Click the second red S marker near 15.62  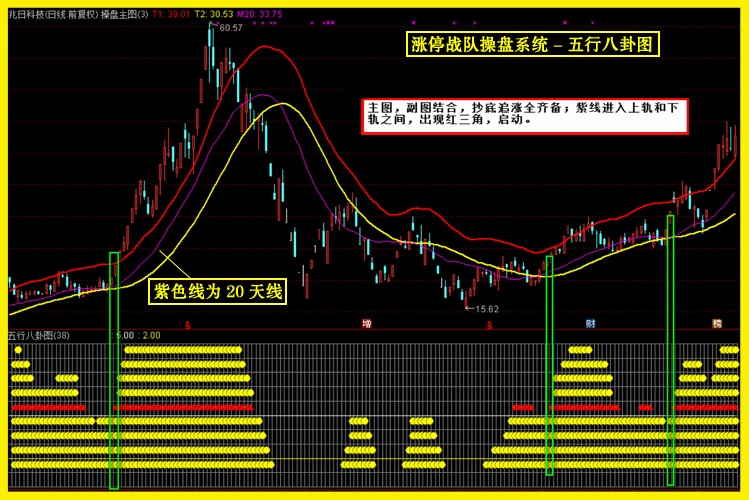tap(489, 326)
